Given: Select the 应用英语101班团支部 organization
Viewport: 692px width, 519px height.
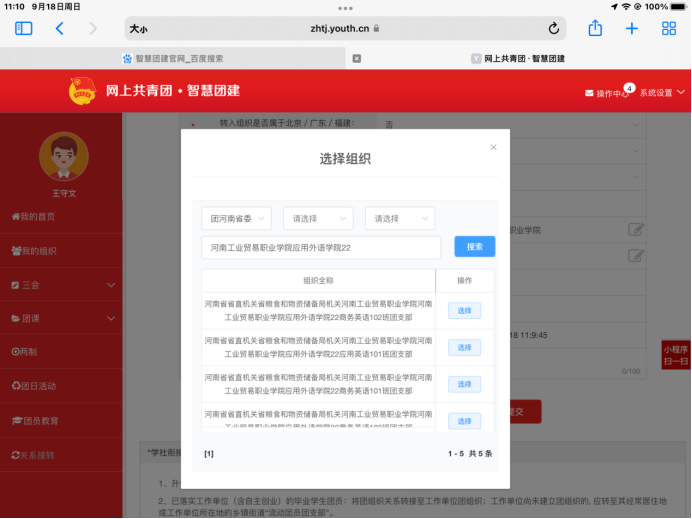Looking at the screenshot, I should tap(463, 348).
